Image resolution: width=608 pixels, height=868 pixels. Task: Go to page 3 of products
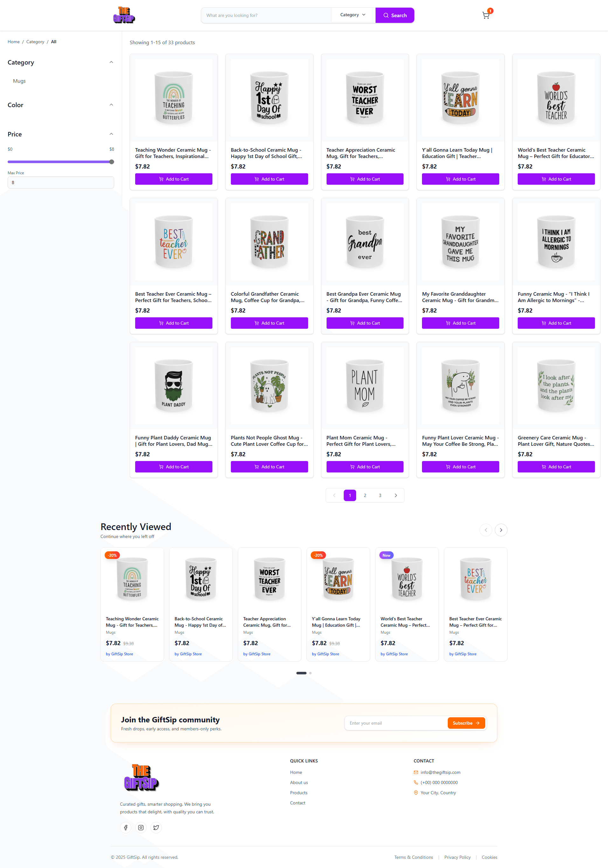pos(380,495)
